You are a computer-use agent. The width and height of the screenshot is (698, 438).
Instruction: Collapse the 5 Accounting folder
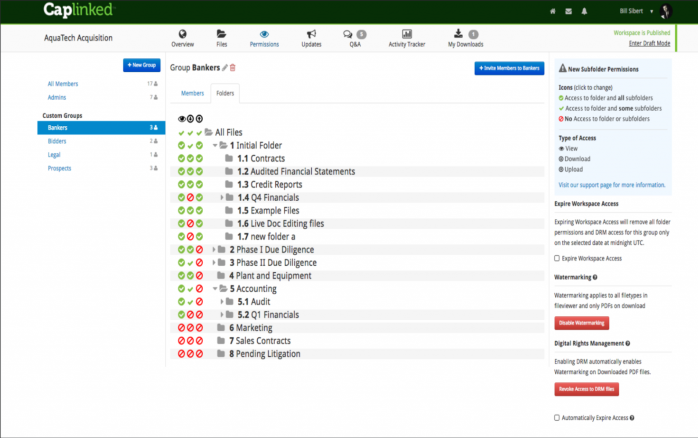215,289
